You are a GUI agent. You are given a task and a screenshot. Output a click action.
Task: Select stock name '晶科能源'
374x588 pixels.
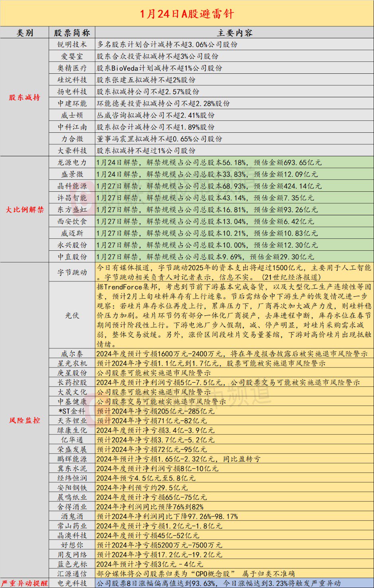pos(72,186)
